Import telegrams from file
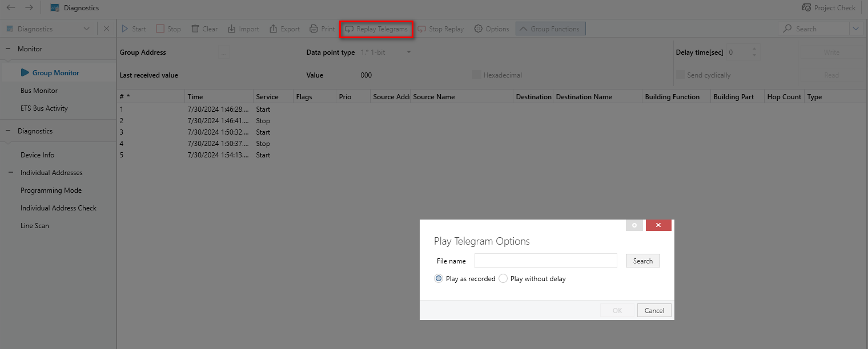This screenshot has width=868, height=349. 243,29
